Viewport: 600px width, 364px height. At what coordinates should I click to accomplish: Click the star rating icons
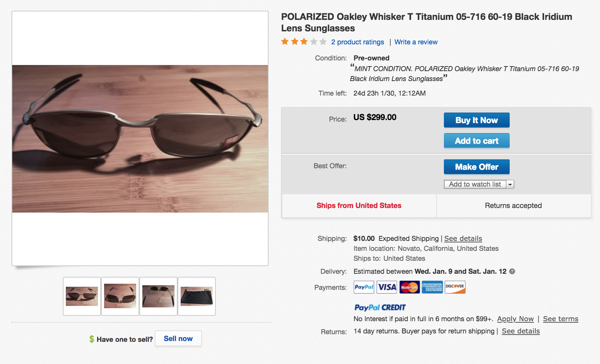coord(304,42)
